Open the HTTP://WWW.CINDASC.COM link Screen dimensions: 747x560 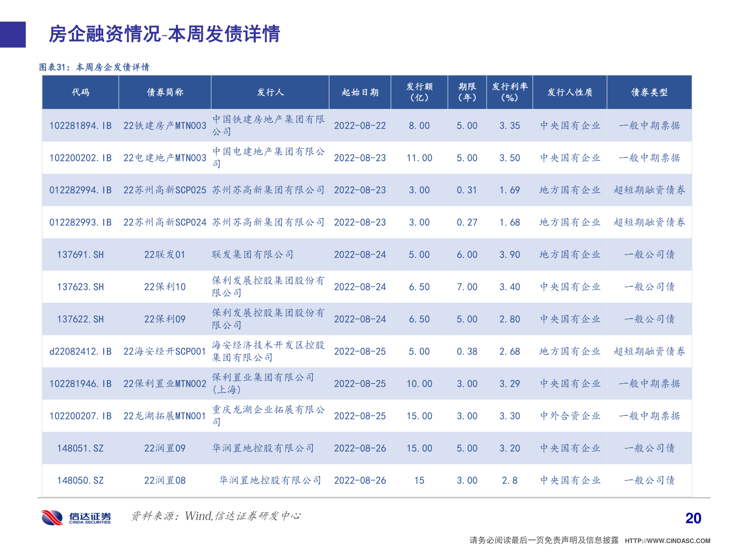tap(668, 541)
